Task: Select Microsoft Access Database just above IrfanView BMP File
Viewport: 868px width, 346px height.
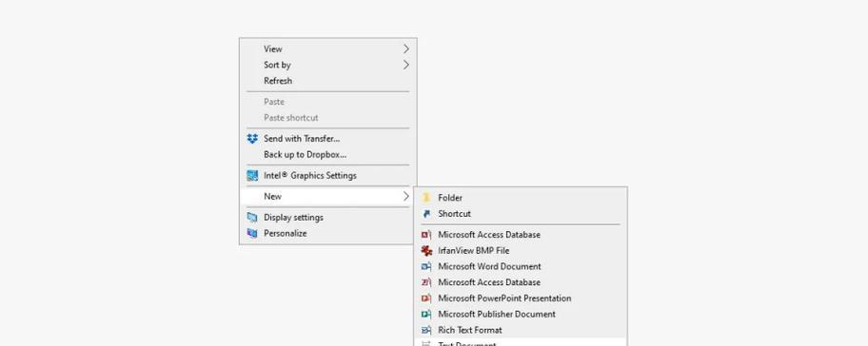Action: (x=521, y=235)
